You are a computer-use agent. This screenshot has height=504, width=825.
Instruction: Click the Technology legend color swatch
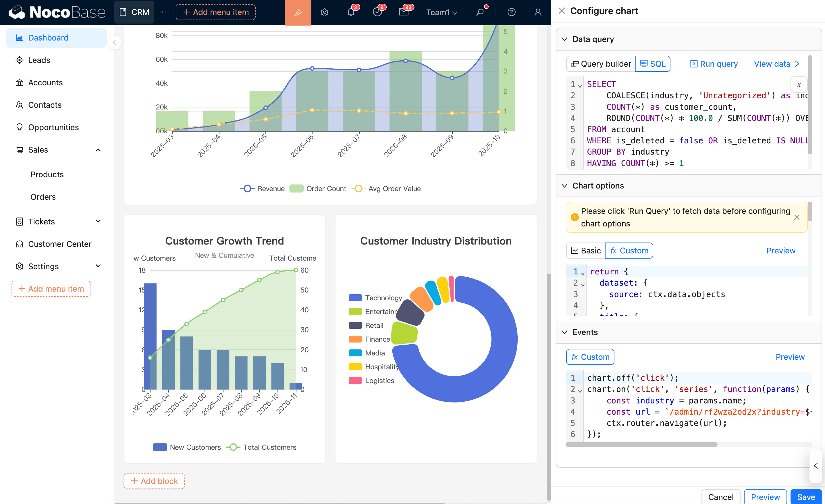[355, 298]
